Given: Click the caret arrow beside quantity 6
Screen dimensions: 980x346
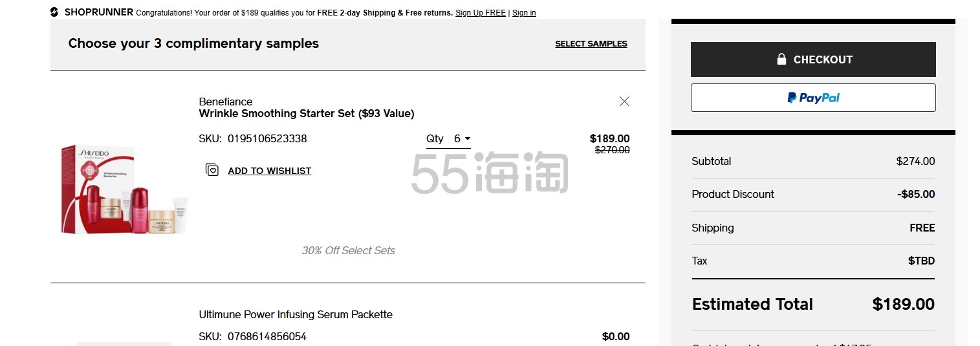Looking at the screenshot, I should pyautogui.click(x=468, y=139).
